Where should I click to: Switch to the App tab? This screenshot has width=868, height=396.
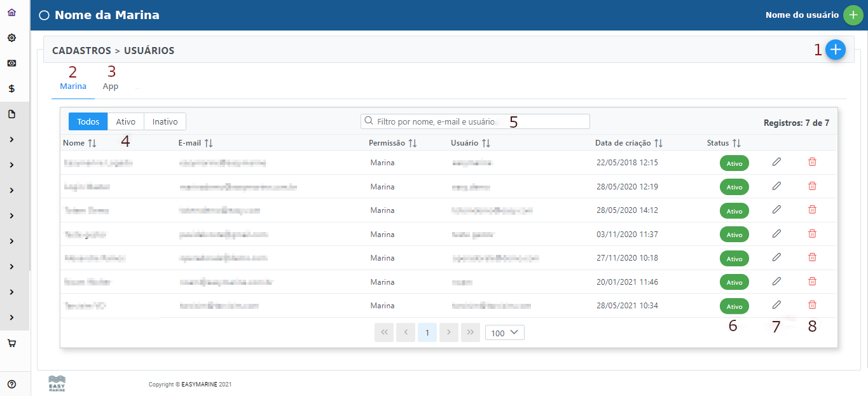111,86
